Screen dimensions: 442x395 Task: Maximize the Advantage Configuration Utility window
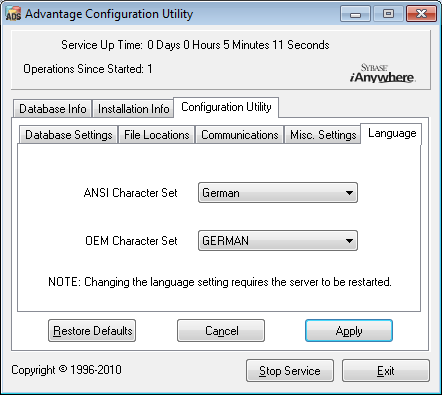click(x=388, y=14)
